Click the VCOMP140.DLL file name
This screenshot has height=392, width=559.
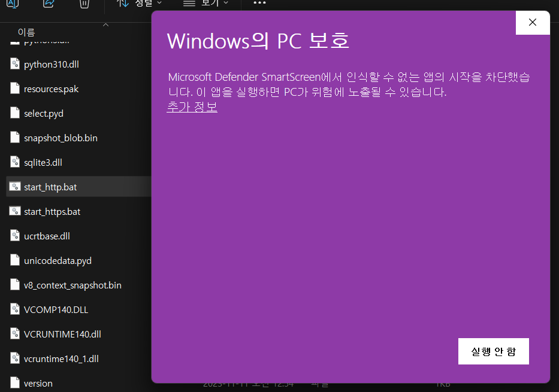point(56,310)
